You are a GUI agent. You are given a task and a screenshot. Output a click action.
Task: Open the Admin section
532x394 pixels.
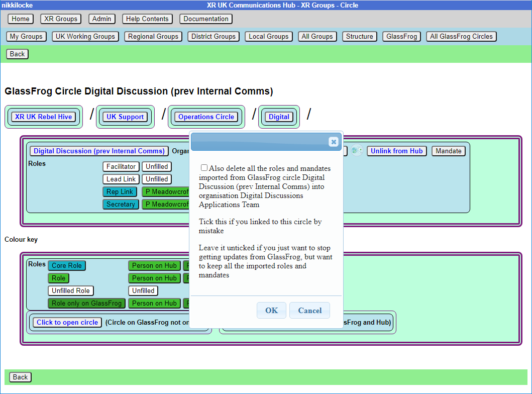[x=102, y=19]
